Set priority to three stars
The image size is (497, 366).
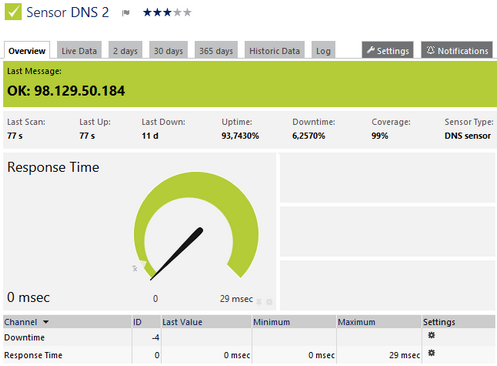point(167,13)
